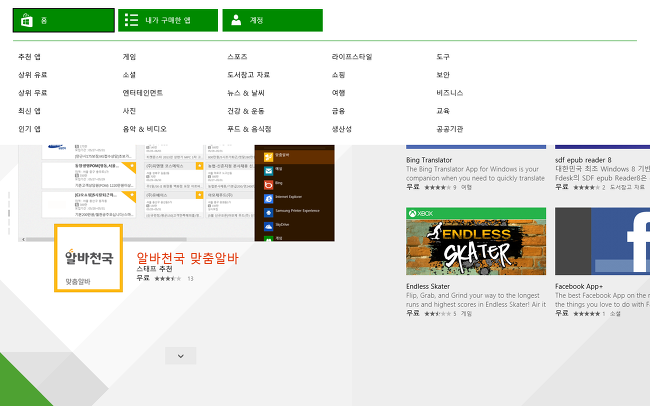Image resolution: width=650 pixels, height=406 pixels.
Task: Choose 도서참고 자료 in the category menu
Action: [248, 75]
